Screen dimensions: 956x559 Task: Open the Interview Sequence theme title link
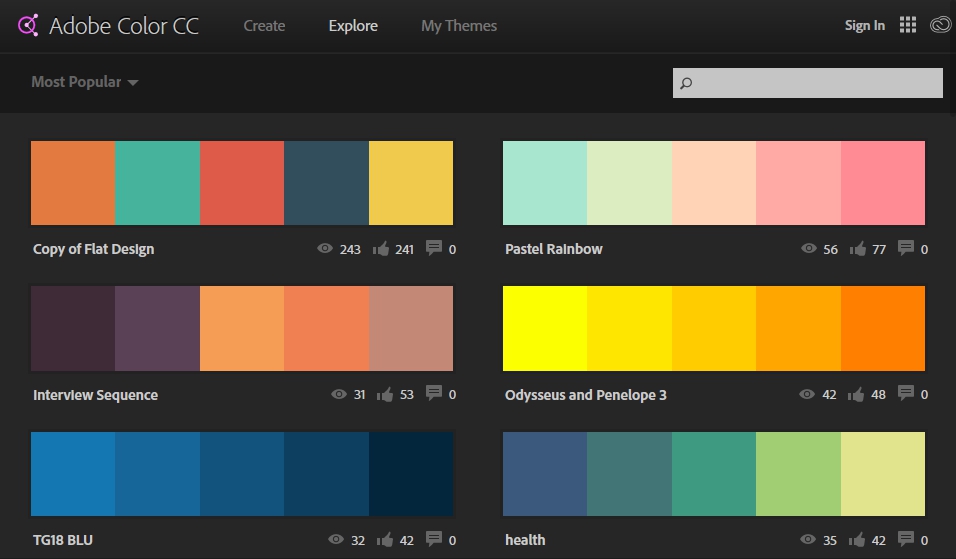click(x=95, y=395)
